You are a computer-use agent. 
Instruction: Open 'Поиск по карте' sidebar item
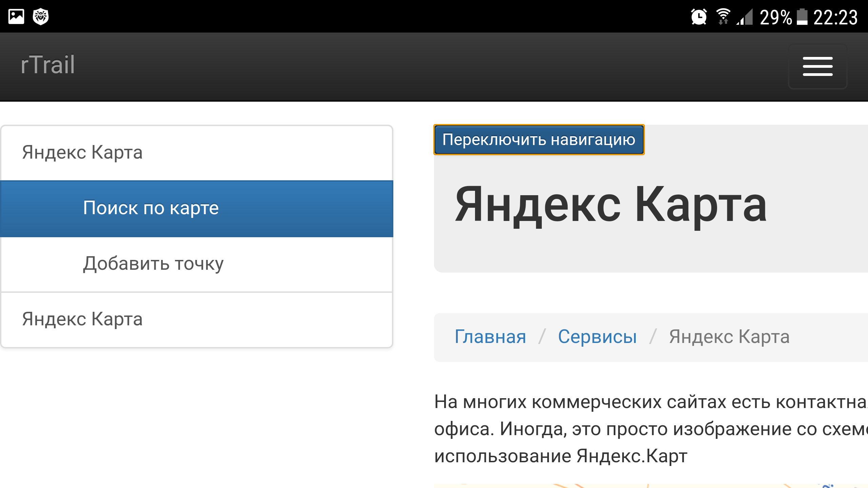(x=197, y=208)
